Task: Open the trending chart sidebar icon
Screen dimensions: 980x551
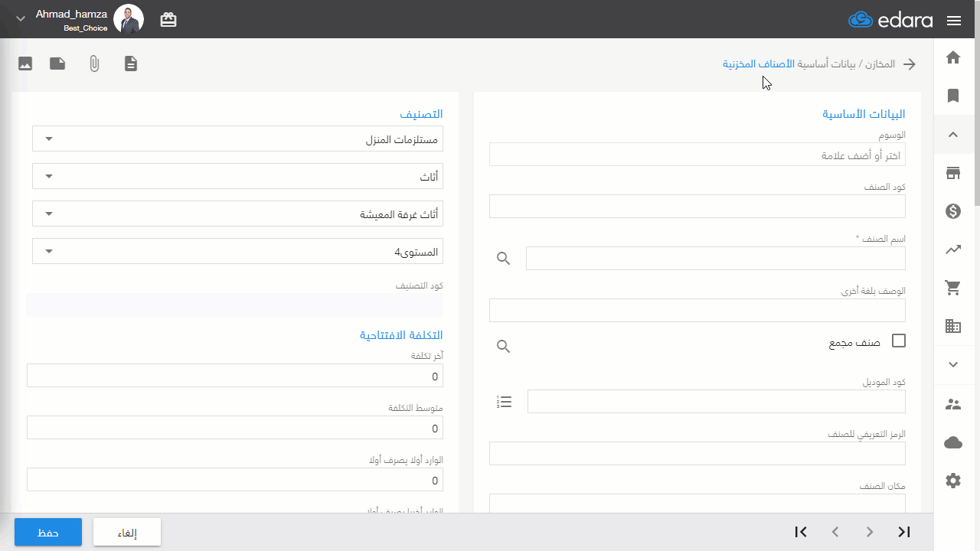Action: pos(953,249)
